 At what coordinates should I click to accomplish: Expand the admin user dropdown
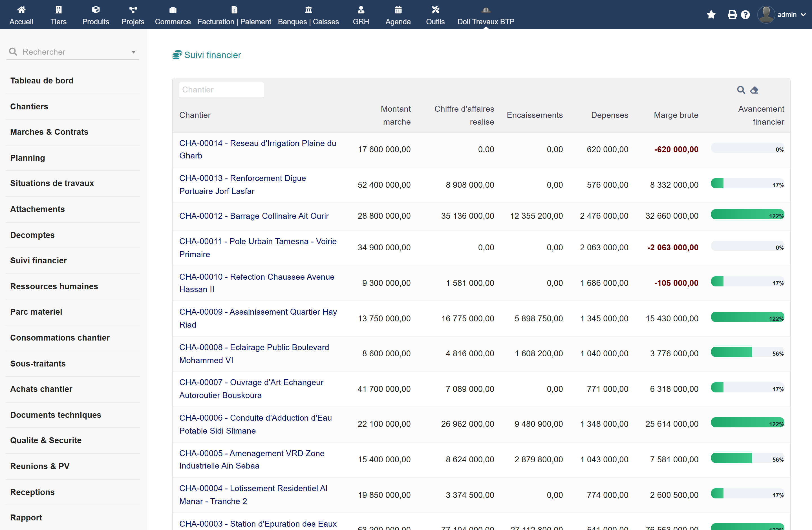point(782,15)
